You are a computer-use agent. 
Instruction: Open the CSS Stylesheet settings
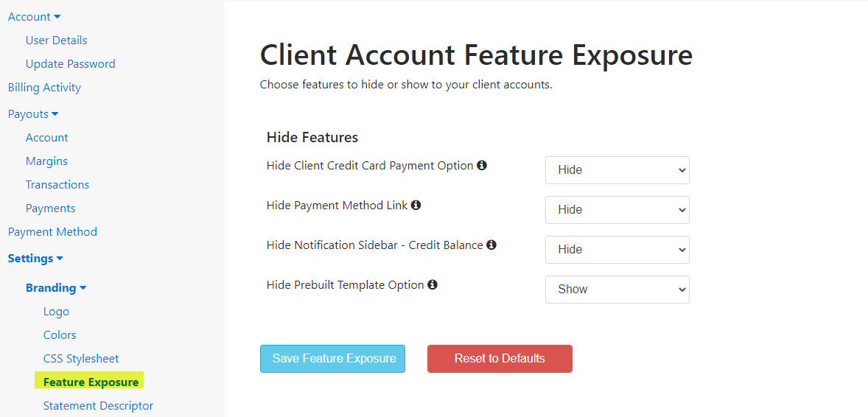(x=81, y=359)
